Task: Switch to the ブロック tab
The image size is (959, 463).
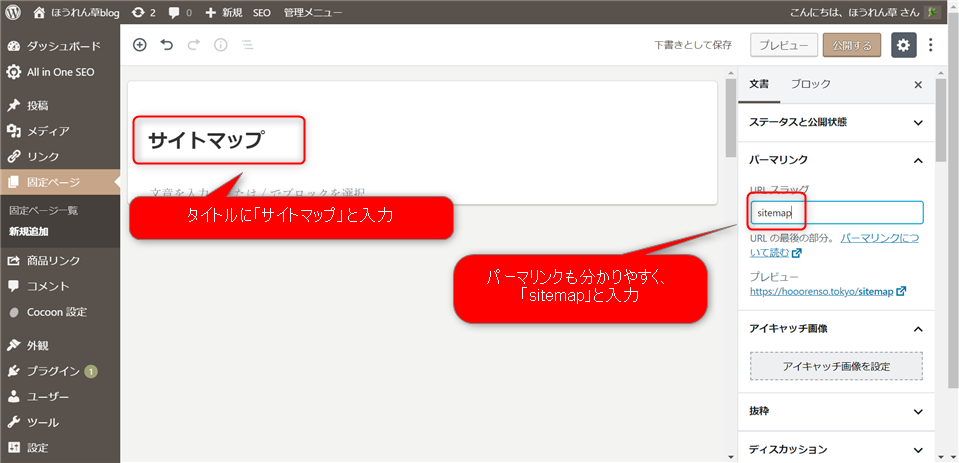Action: (810, 85)
